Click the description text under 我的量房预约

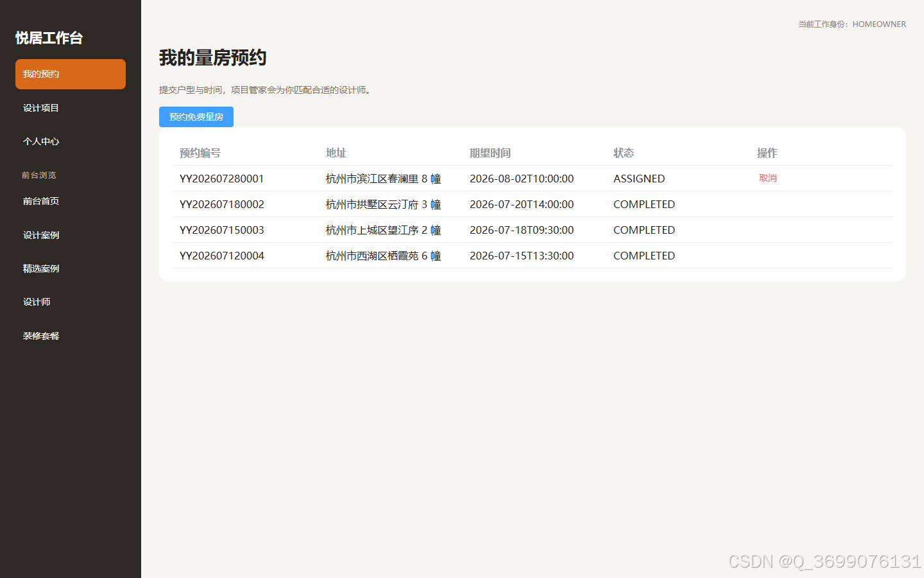pyautogui.click(x=265, y=90)
